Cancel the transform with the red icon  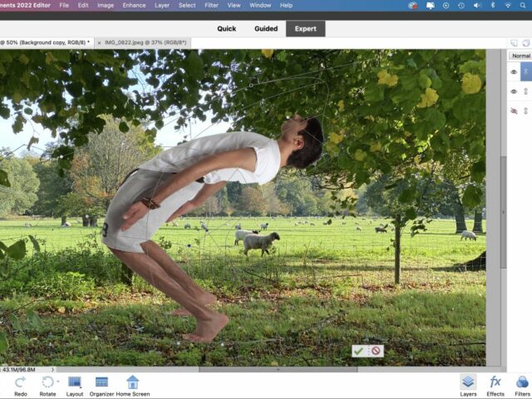[376, 352]
